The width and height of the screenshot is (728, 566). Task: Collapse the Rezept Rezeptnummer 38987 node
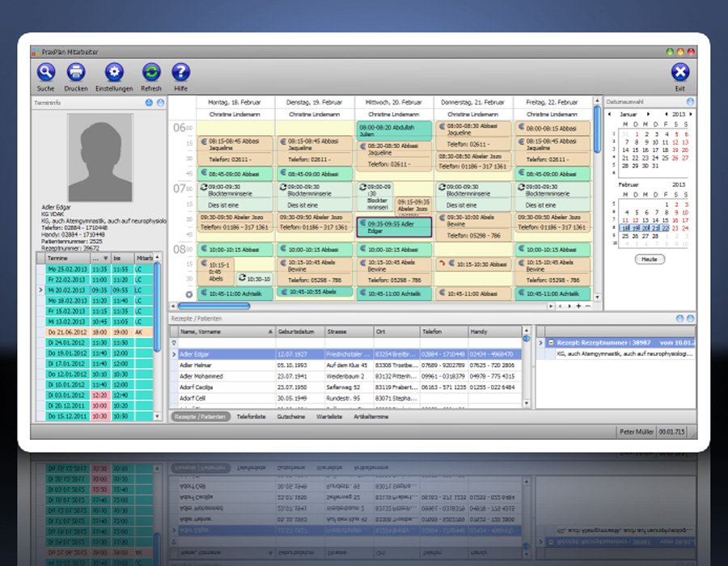click(x=551, y=343)
